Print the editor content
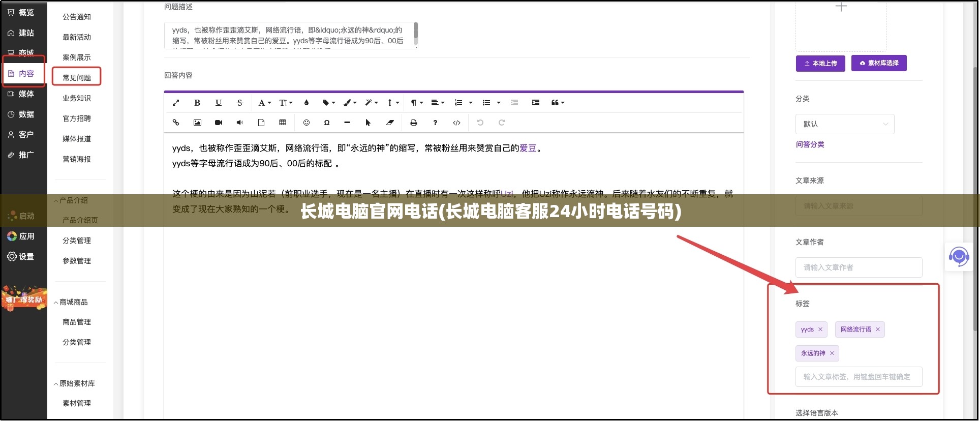 (414, 123)
